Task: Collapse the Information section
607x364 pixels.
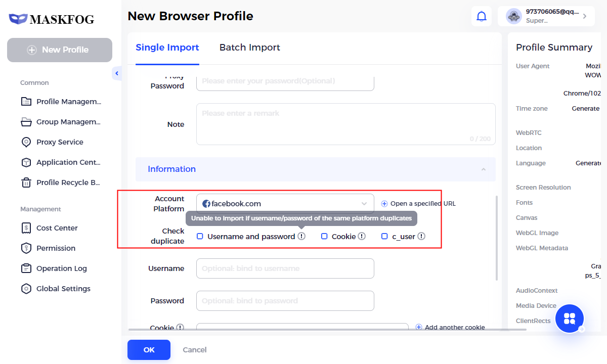Action: pyautogui.click(x=484, y=169)
